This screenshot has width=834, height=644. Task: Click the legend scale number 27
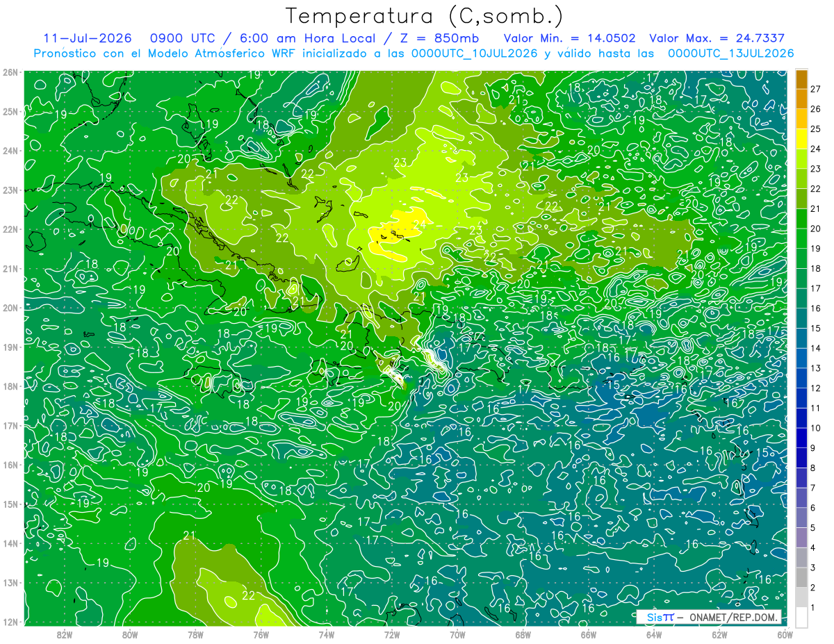coord(815,89)
